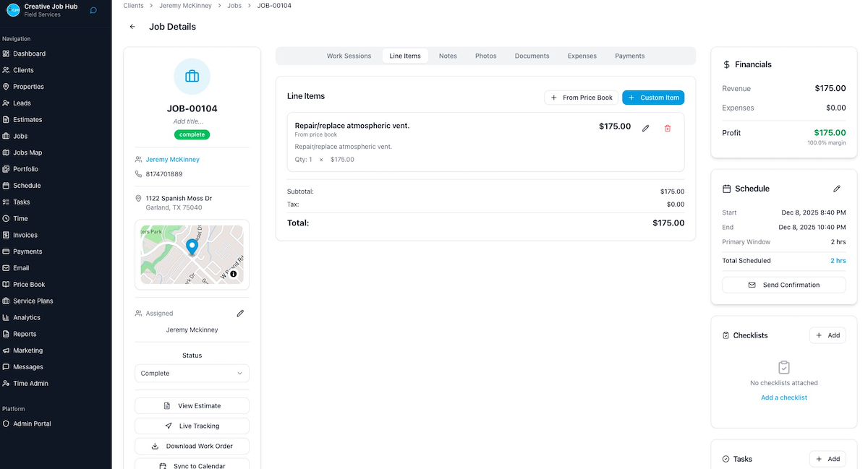Open the Work Sessions tab
Viewport: 868px width, 469px height.
(349, 56)
